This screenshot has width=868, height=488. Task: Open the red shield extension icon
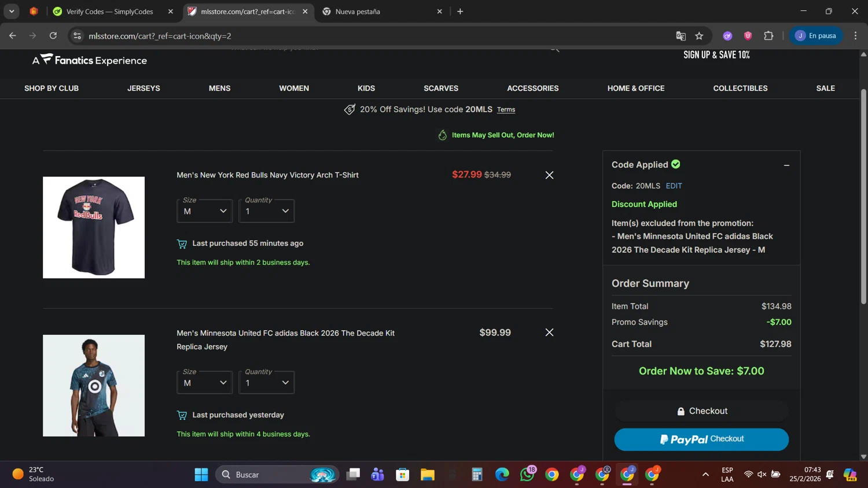(748, 36)
